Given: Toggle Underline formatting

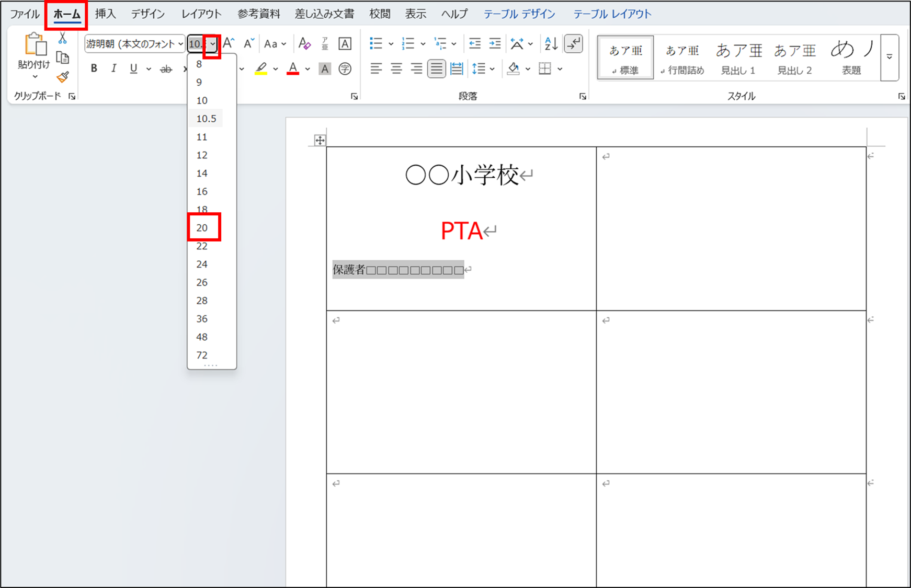Looking at the screenshot, I should [x=134, y=68].
